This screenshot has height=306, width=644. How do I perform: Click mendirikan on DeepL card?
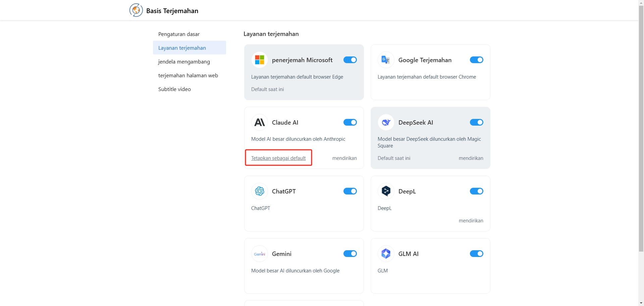(471, 220)
